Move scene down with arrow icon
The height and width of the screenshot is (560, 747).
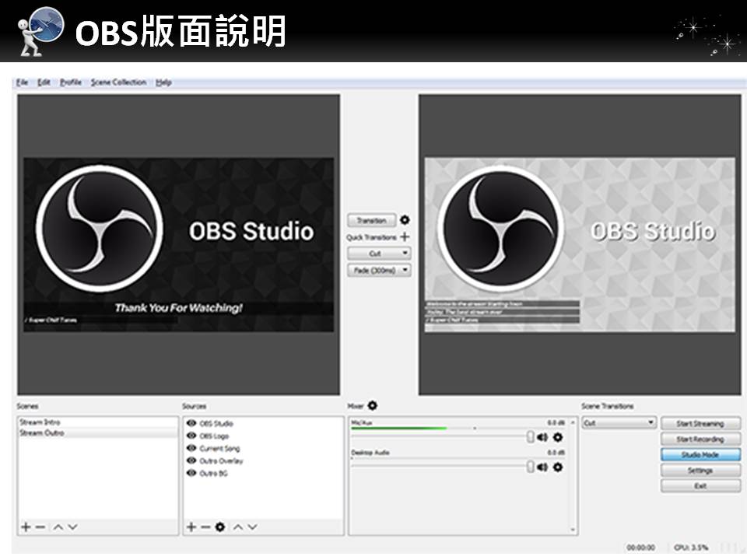pos(72,527)
